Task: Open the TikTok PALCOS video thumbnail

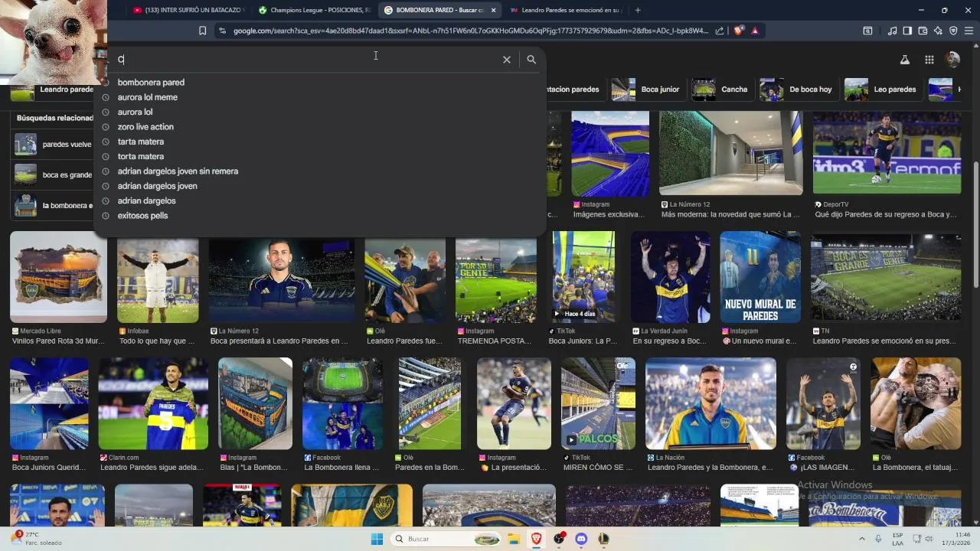Action: tap(598, 403)
